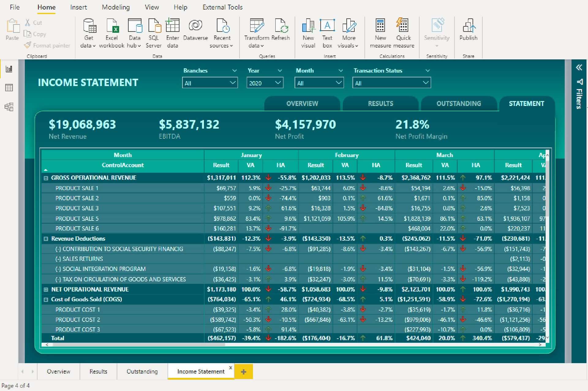
Task: Open Data view from the sidebar
Action: click(x=9, y=88)
